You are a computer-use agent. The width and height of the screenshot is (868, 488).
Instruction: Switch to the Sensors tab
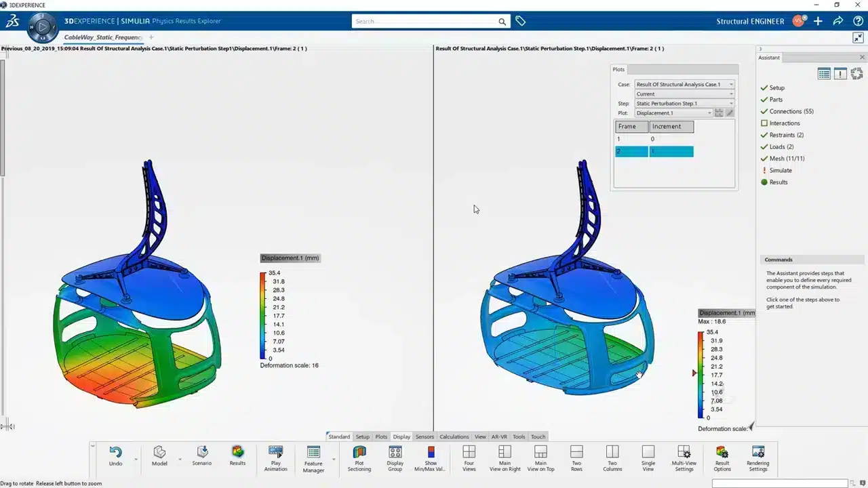click(425, 436)
